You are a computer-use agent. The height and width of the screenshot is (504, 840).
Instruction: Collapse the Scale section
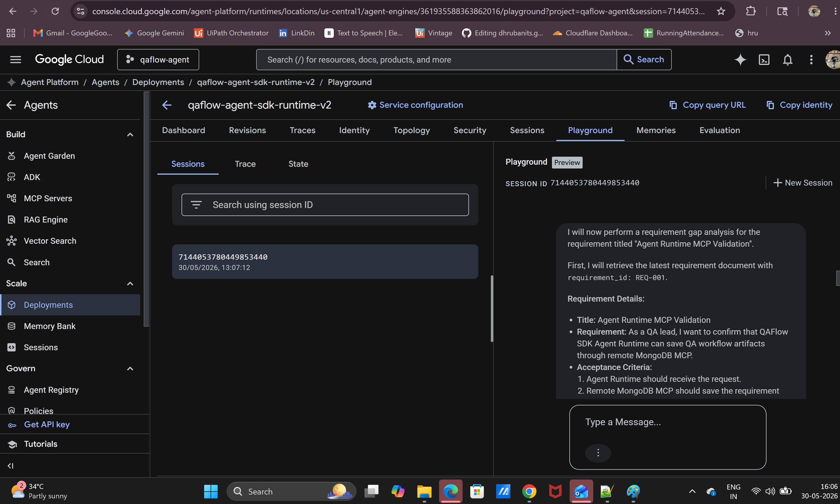[x=130, y=284]
